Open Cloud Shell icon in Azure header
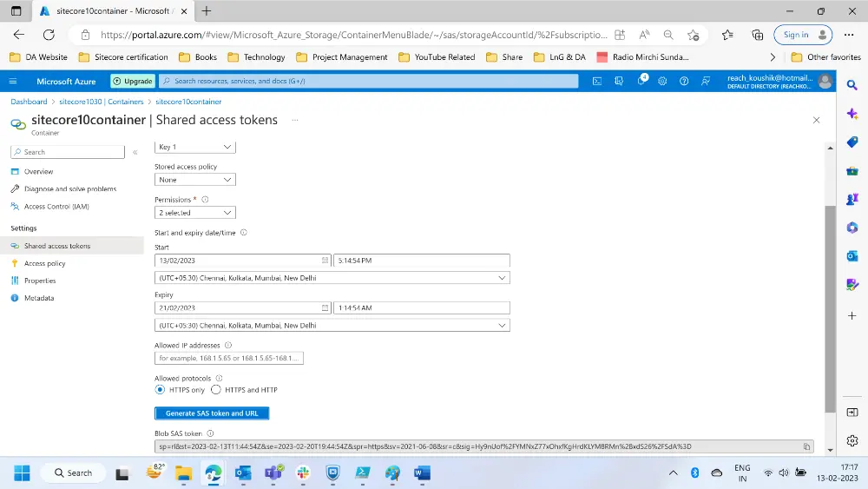 pyautogui.click(x=597, y=81)
